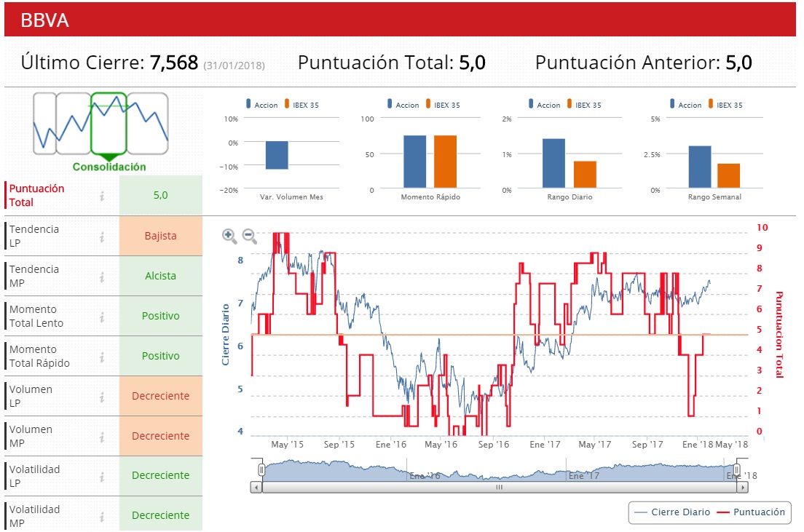Toggle Accion series in Var. Volumen Mes chart
Image resolution: width=804 pixels, height=532 pixels.
tap(261, 105)
